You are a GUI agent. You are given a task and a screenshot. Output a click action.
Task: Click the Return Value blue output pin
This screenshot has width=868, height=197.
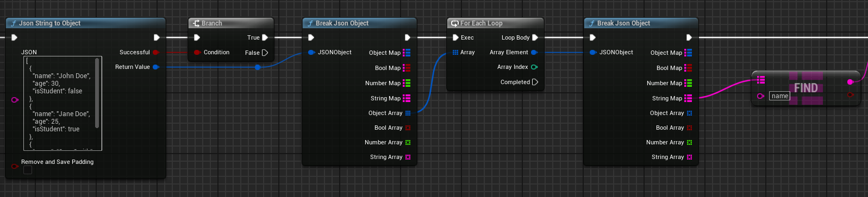[x=156, y=67]
